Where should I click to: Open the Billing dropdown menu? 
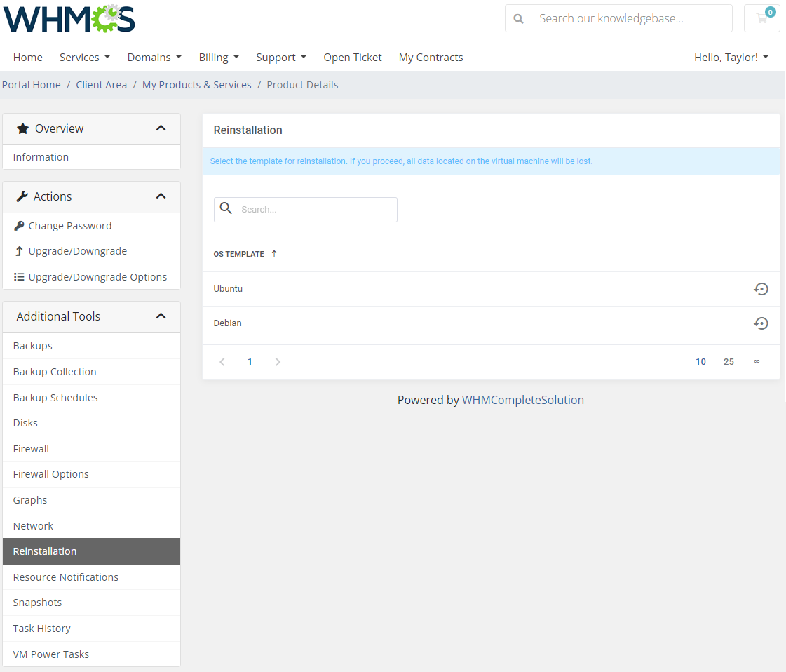tap(219, 58)
